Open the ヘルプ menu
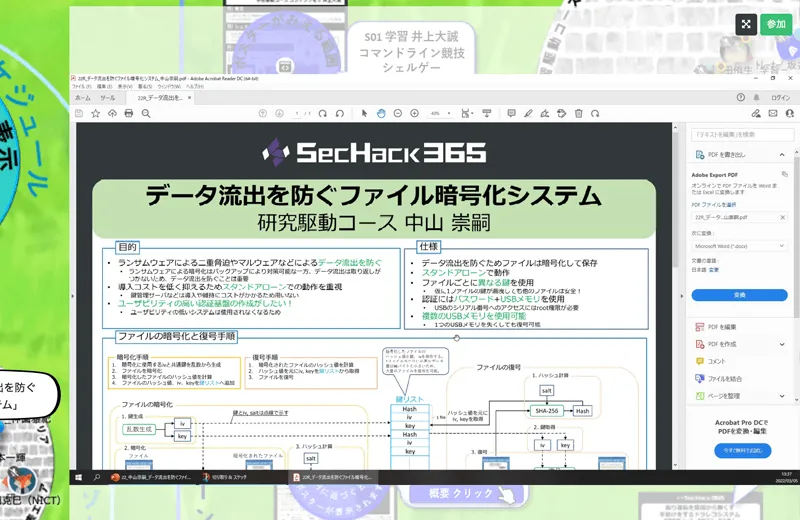Image resolution: width=800 pixels, height=520 pixels. 194,87
